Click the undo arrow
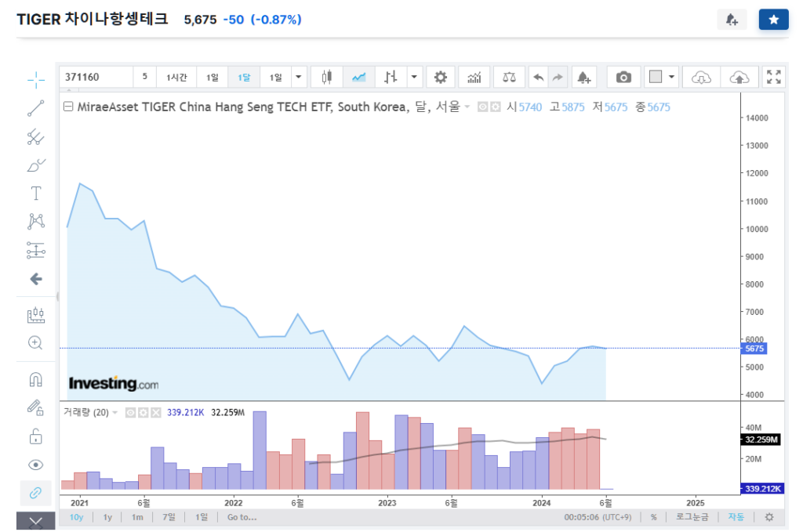803x532 pixels. (x=538, y=78)
